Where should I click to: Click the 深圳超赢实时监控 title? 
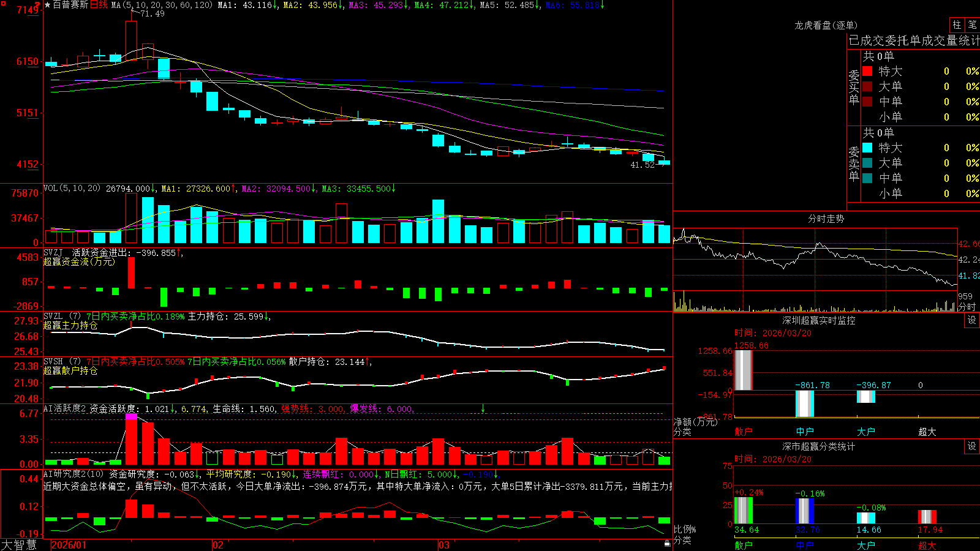click(x=818, y=320)
